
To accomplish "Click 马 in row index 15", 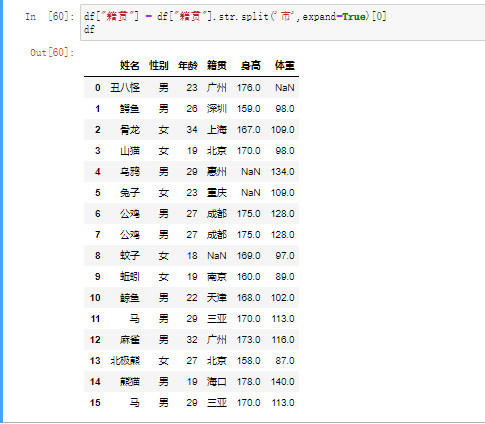I will point(135,403).
